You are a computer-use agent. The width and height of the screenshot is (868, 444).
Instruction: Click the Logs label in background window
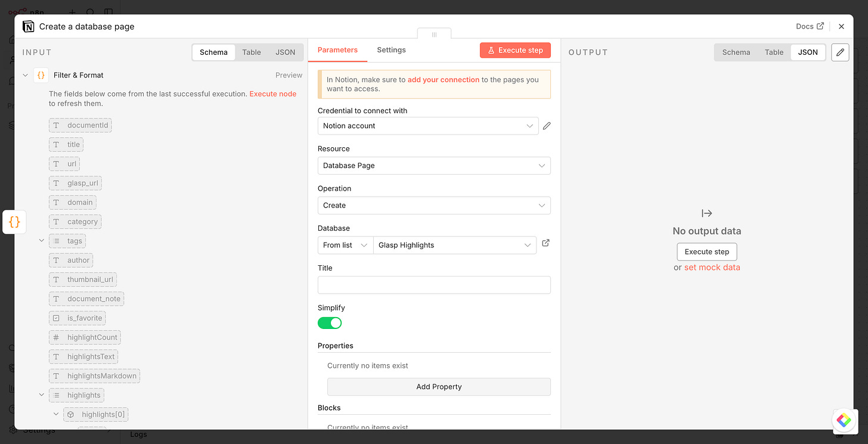pyautogui.click(x=138, y=434)
